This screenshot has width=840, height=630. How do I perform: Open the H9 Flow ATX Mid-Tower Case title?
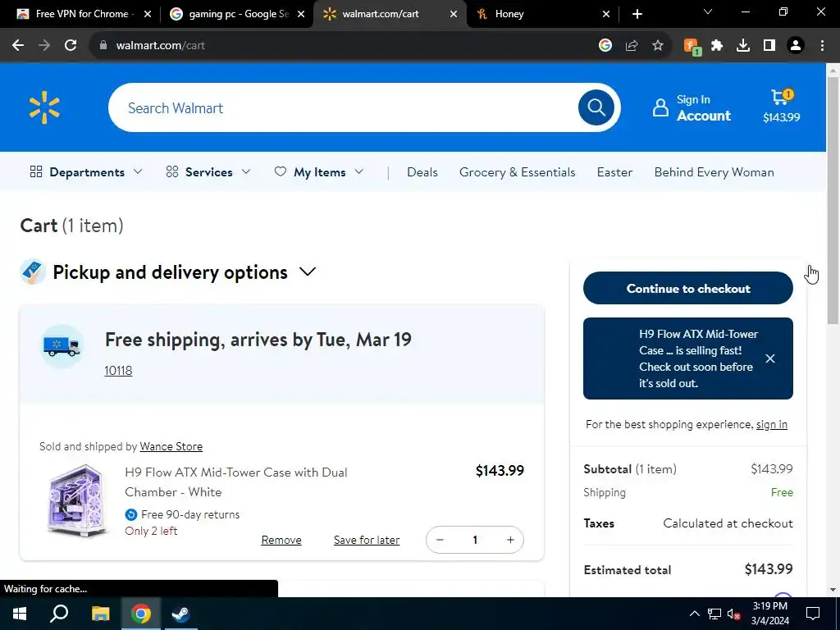point(235,482)
